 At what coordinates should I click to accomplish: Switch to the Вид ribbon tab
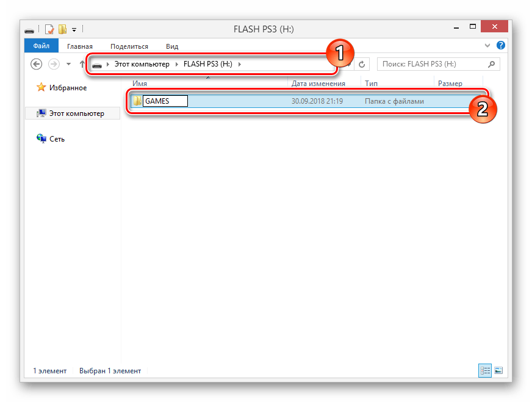click(x=172, y=46)
